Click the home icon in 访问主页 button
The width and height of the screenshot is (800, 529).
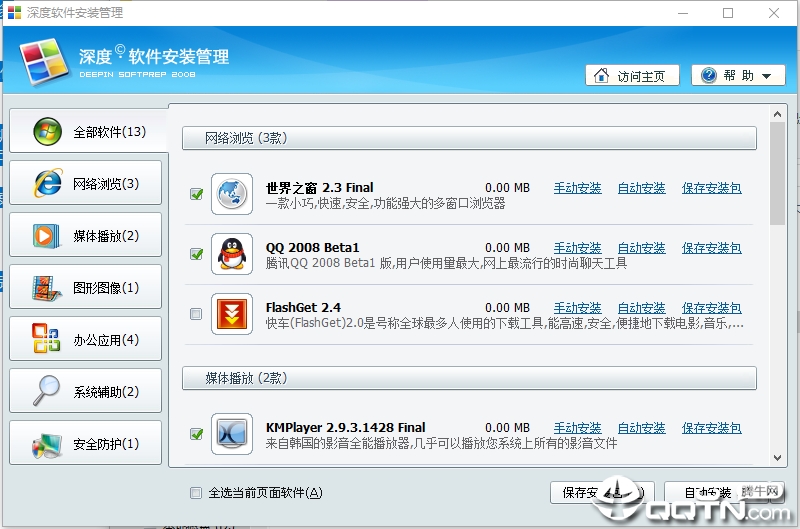[x=602, y=75]
